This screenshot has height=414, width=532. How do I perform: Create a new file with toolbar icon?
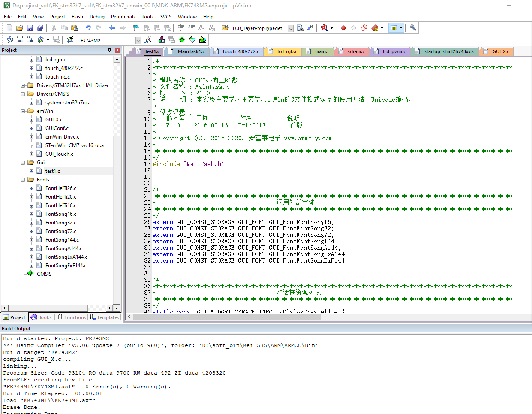point(9,28)
